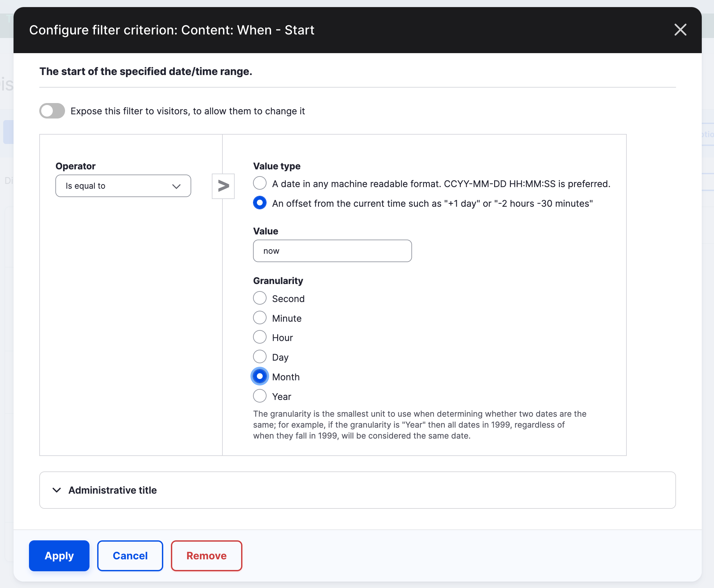Set granularity to Minute
This screenshot has height=588, width=714.
click(x=259, y=318)
